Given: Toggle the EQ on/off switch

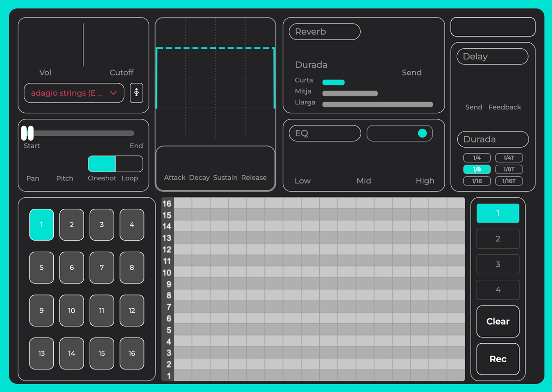Looking at the screenshot, I should [399, 133].
